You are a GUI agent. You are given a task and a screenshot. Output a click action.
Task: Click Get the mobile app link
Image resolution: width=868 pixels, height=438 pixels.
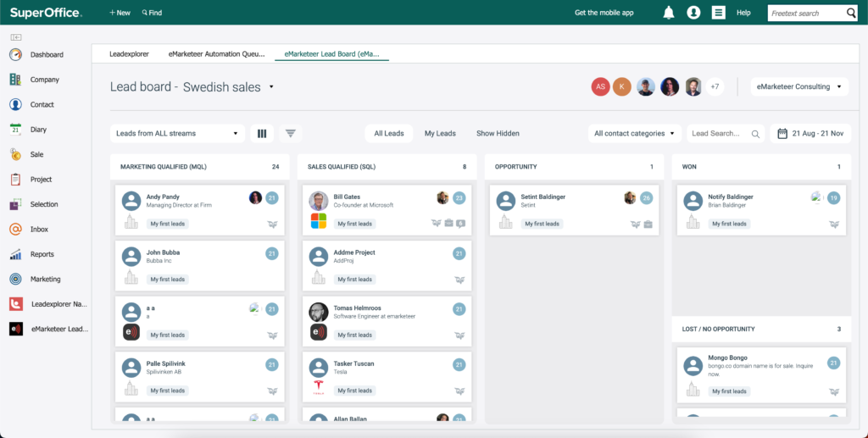(x=604, y=13)
